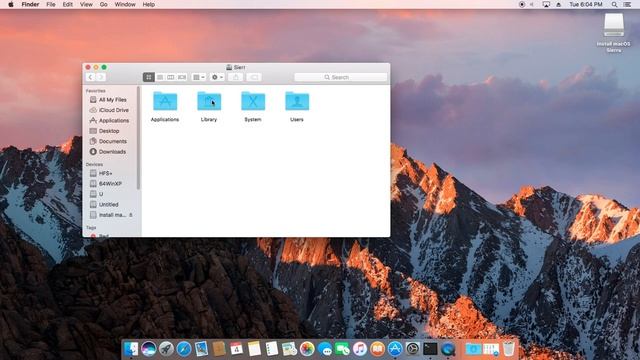Select the Library folder icon

click(x=209, y=101)
